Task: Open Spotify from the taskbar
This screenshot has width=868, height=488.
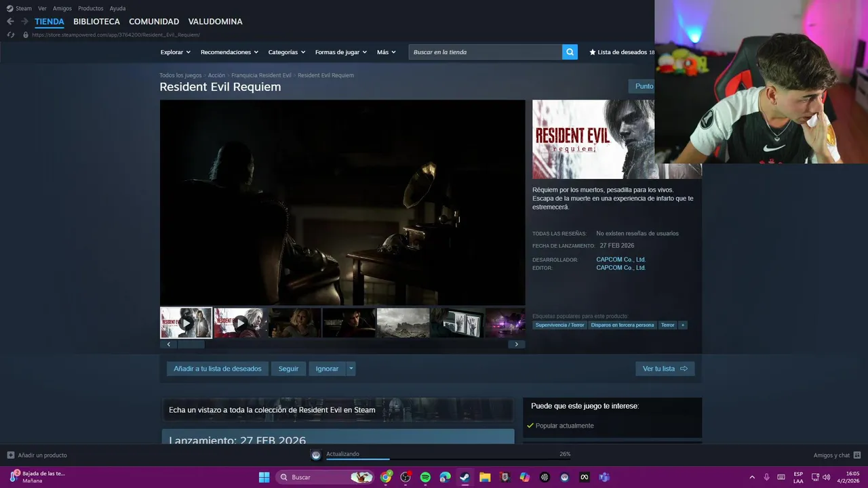Action: [x=425, y=477]
